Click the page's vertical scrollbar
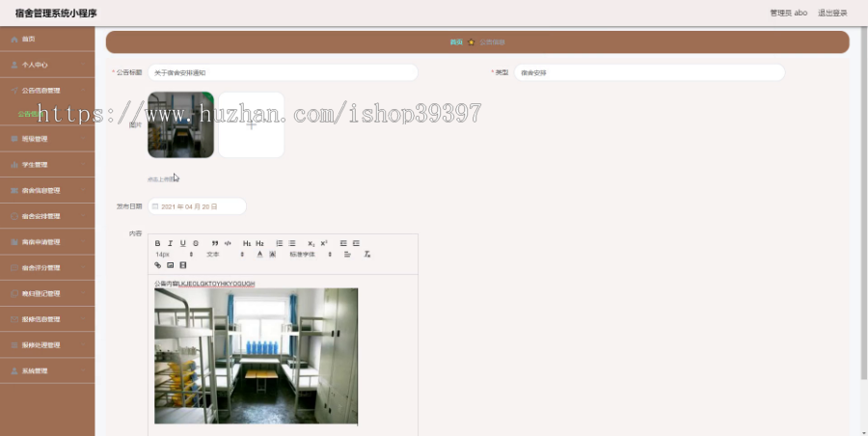Image resolution: width=868 pixels, height=436 pixels. point(864,203)
